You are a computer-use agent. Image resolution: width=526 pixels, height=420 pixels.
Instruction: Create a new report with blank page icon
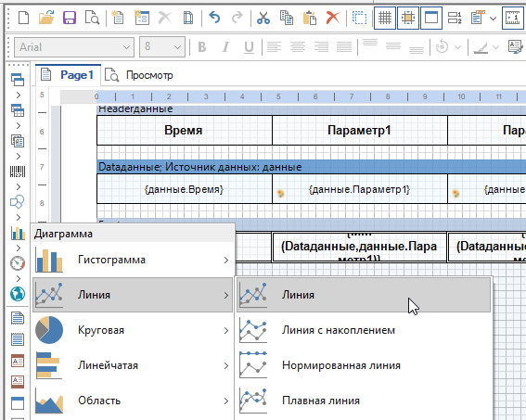[x=23, y=18]
